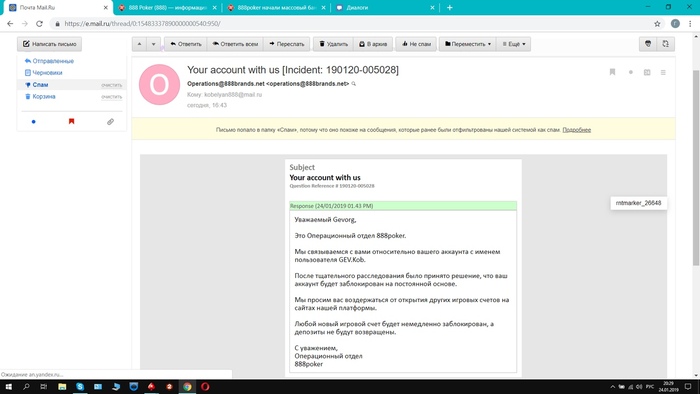The image size is (700, 394).
Task: Open the red spade poker taskbar app
Action: click(151, 386)
